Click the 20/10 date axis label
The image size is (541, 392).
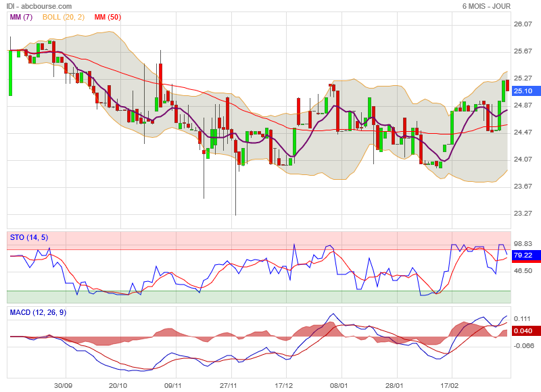[118, 386]
